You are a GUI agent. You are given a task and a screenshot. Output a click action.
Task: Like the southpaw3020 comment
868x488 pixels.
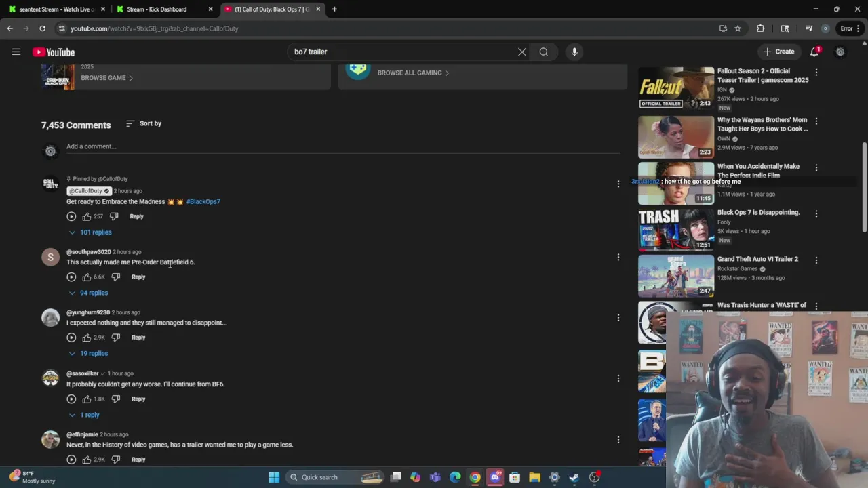click(87, 277)
